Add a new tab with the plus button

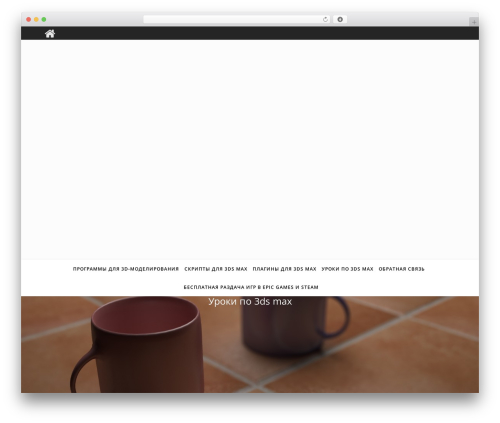click(474, 22)
